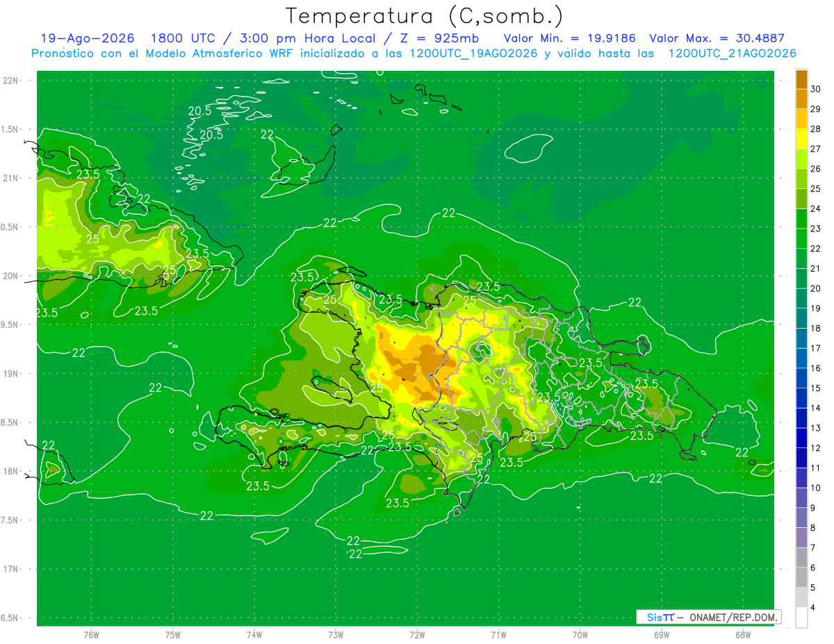Click the '68W' longitude axis label
834x644 pixels.
coord(743,634)
